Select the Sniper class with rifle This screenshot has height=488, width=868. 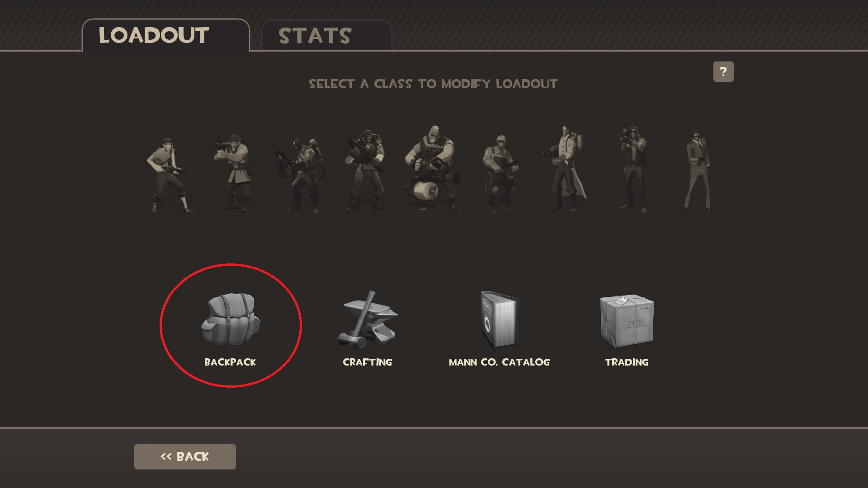pos(633,169)
